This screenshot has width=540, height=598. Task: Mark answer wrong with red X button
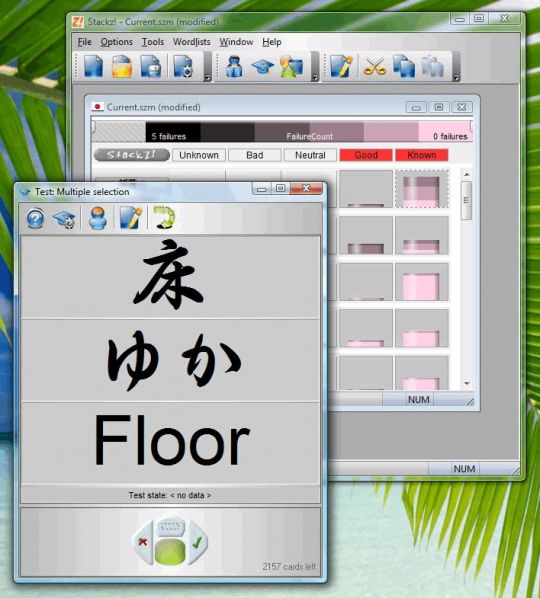pyautogui.click(x=143, y=542)
